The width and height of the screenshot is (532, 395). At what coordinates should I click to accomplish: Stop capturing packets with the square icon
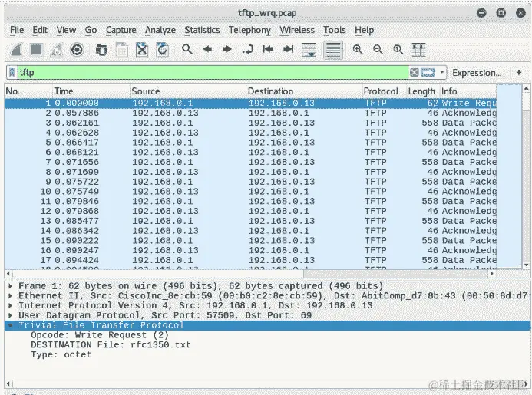(x=36, y=50)
